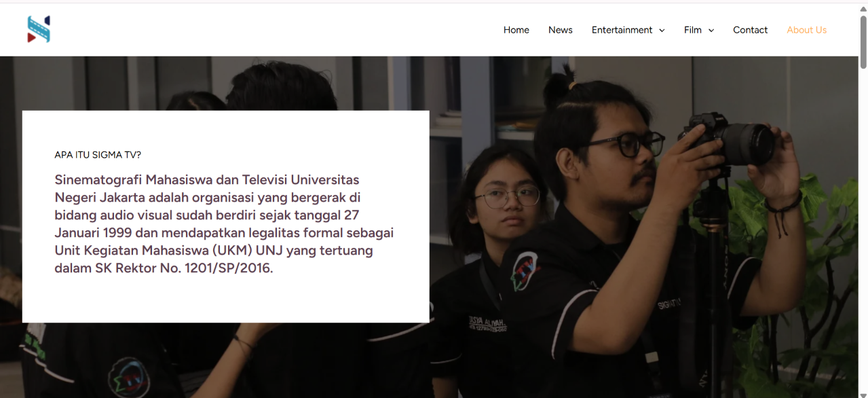Click the page's vertical scrollbar thumb
The width and height of the screenshot is (868, 398).
(863, 42)
